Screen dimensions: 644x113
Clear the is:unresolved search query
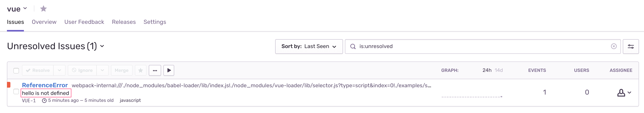pyautogui.click(x=614, y=46)
